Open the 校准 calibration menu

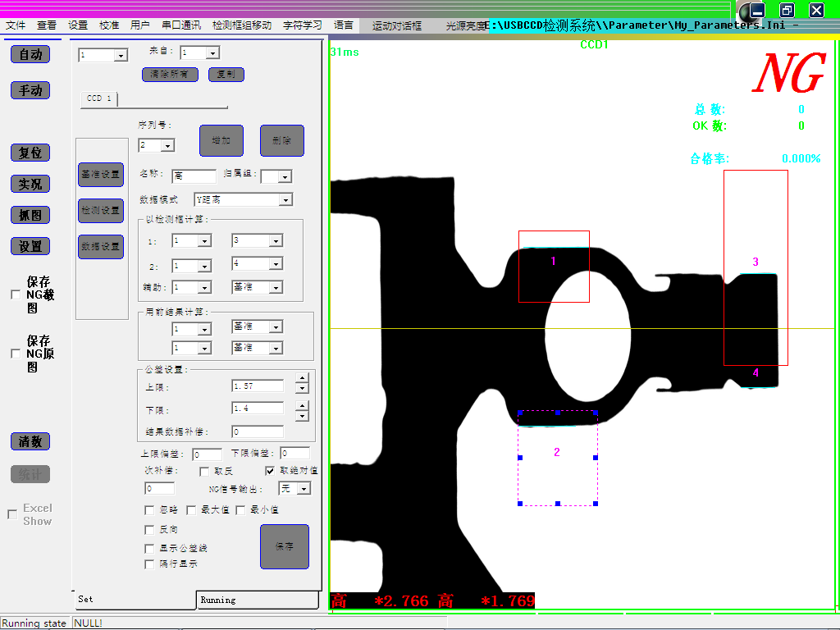point(109,25)
